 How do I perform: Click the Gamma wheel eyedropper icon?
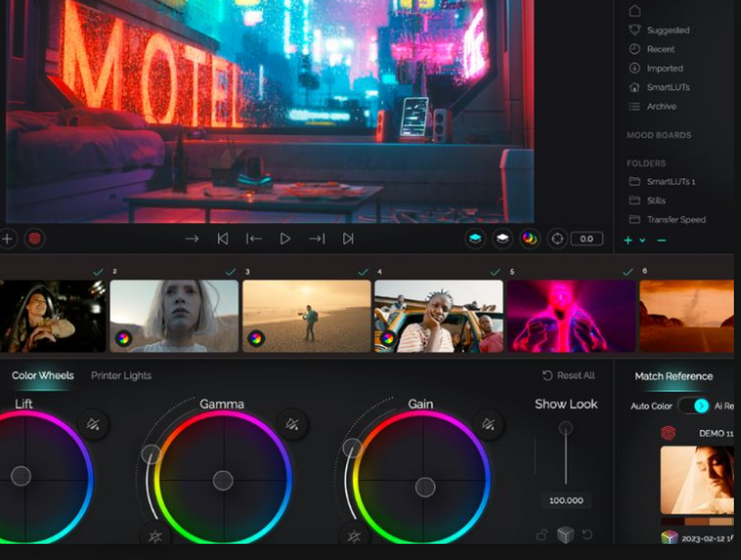pyautogui.click(x=292, y=424)
